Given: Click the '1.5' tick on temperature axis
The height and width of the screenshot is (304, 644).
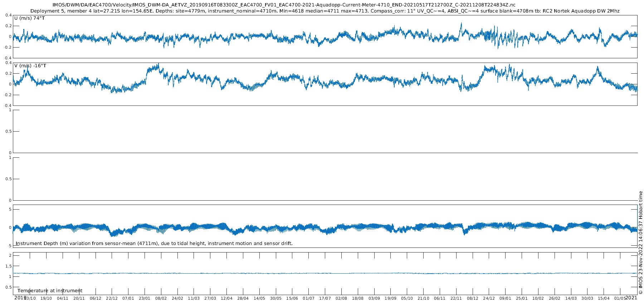Looking at the screenshot, I should (x=8, y=266).
